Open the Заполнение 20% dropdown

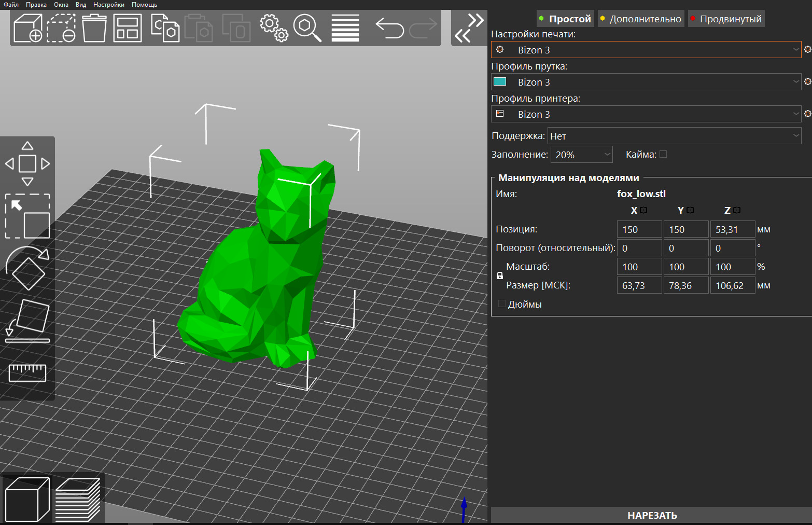click(x=581, y=155)
